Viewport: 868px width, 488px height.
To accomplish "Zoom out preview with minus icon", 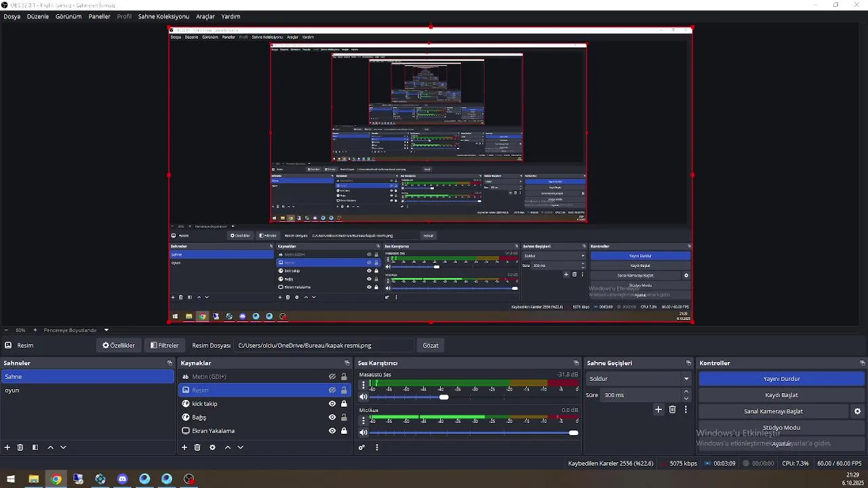I will tap(6, 330).
